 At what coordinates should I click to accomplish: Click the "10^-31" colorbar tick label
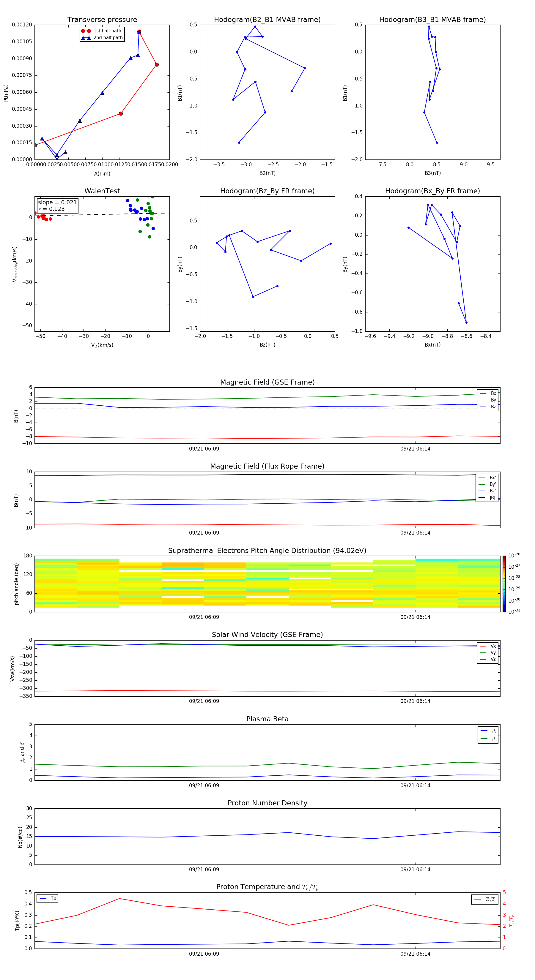(x=514, y=611)
